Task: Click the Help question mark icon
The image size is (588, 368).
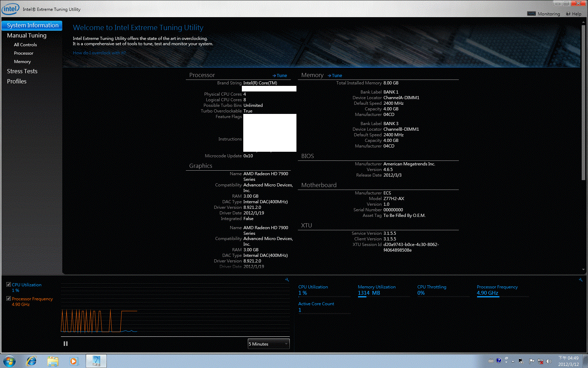Action: 568,14
